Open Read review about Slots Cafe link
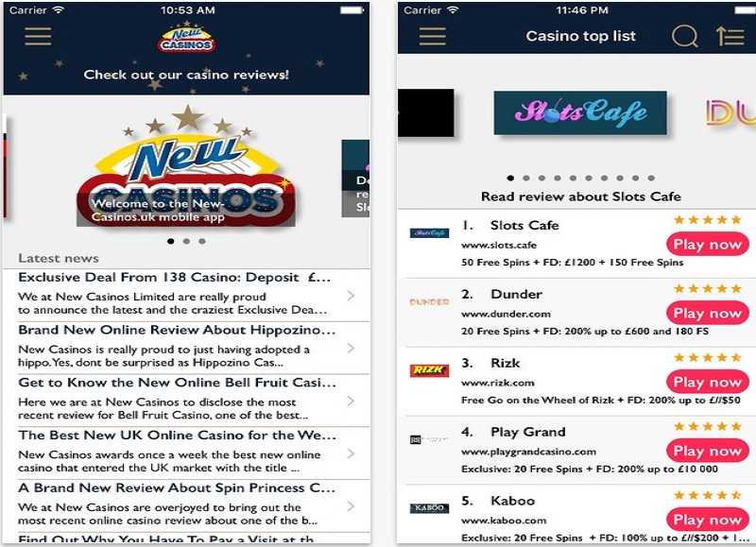The width and height of the screenshot is (756, 547). click(581, 197)
